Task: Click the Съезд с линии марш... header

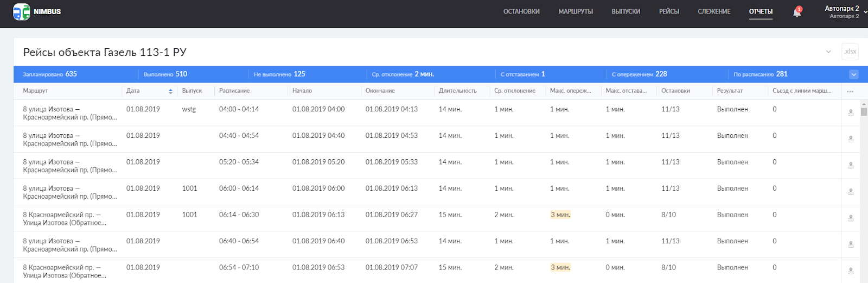Action: [x=802, y=91]
